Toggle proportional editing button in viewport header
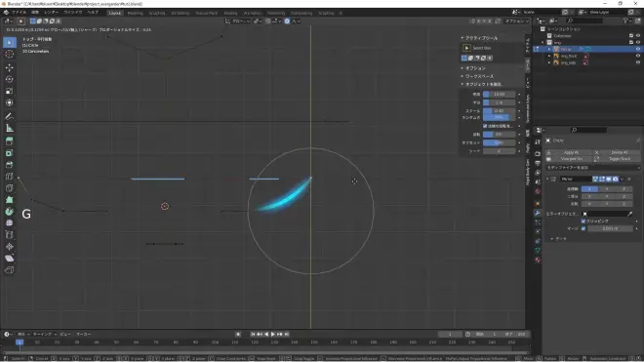 pyautogui.click(x=287, y=20)
